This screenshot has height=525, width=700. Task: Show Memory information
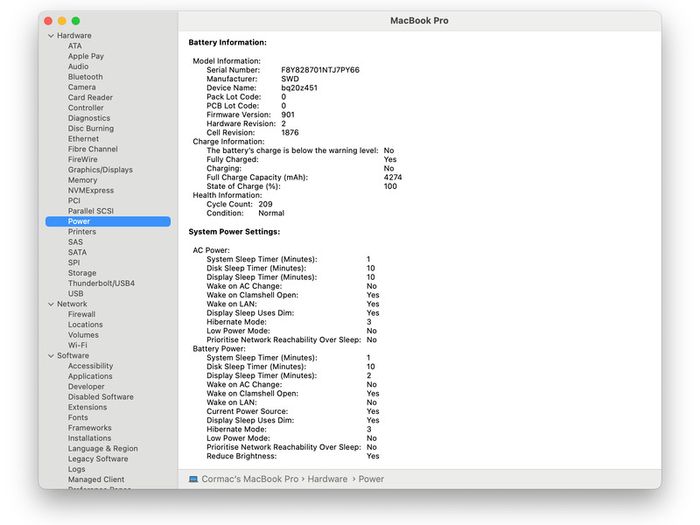click(x=82, y=180)
